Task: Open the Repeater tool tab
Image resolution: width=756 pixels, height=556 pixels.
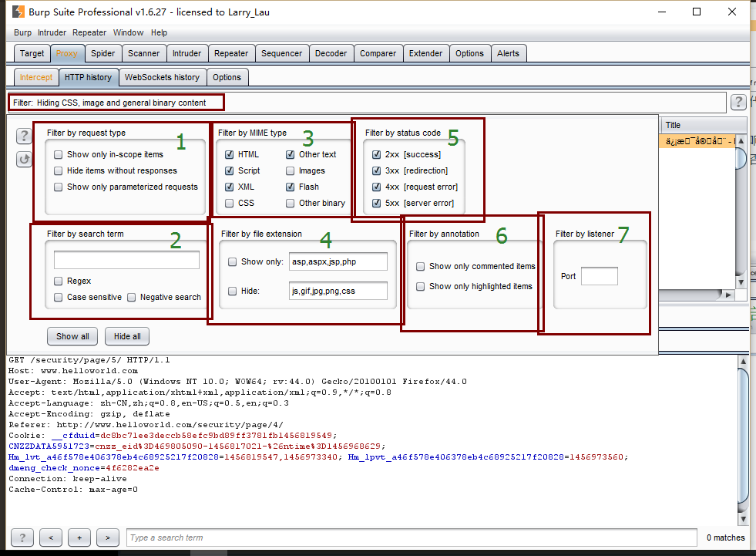Action: click(231, 53)
